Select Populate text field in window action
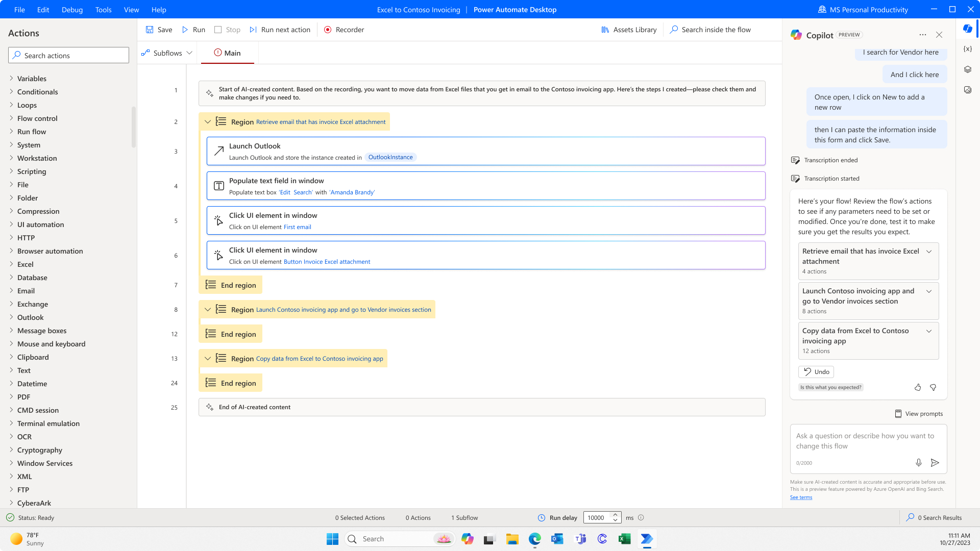The width and height of the screenshot is (980, 551). 486,186
